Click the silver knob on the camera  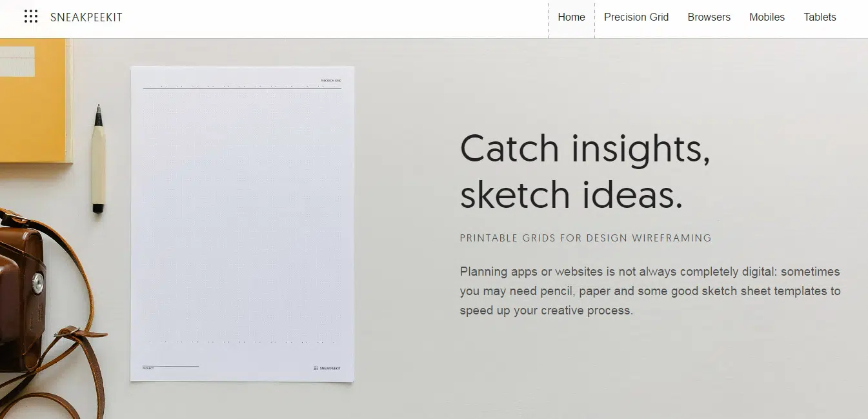click(39, 283)
